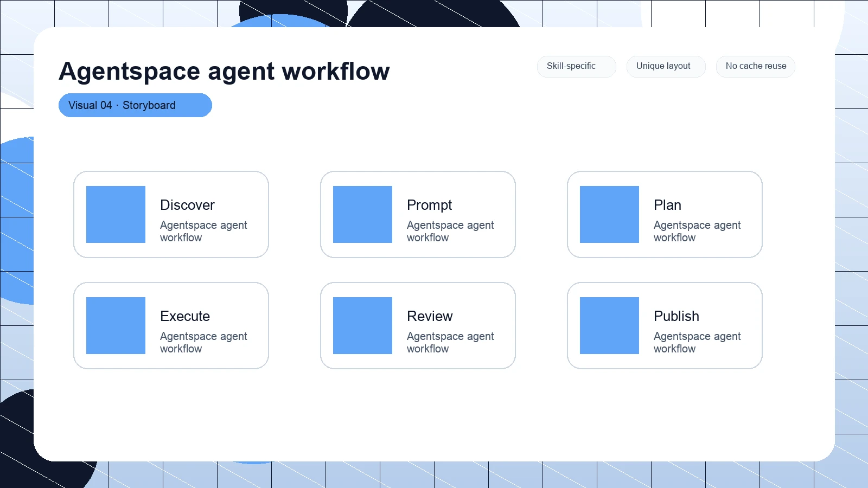Click the description text under Execute
868x488 pixels.
pyautogui.click(x=203, y=342)
